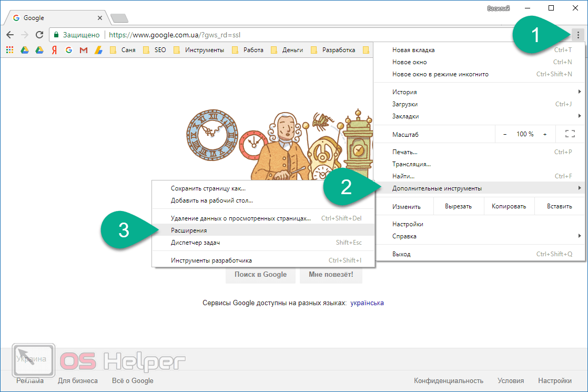
Task: Select the Google tab
Action: (56, 18)
